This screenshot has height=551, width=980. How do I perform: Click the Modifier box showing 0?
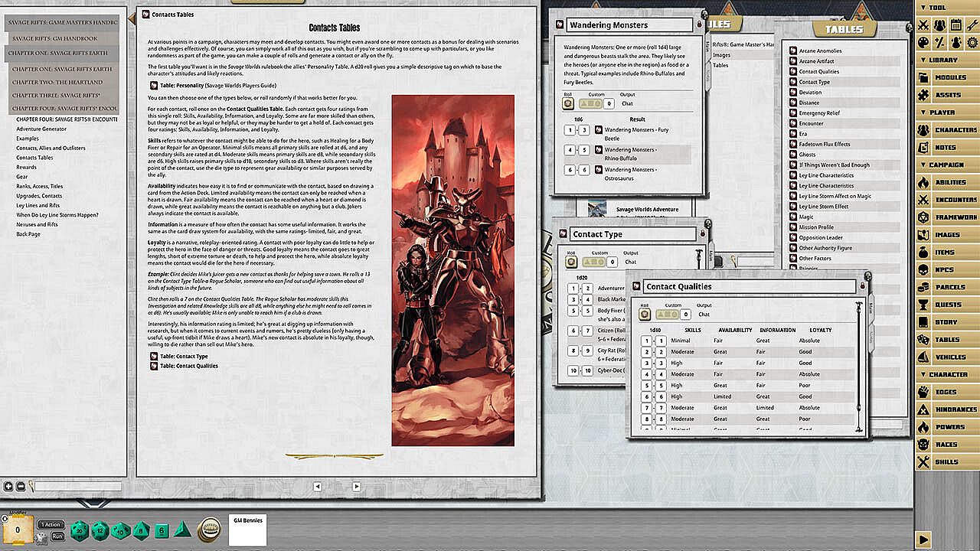click(x=18, y=529)
